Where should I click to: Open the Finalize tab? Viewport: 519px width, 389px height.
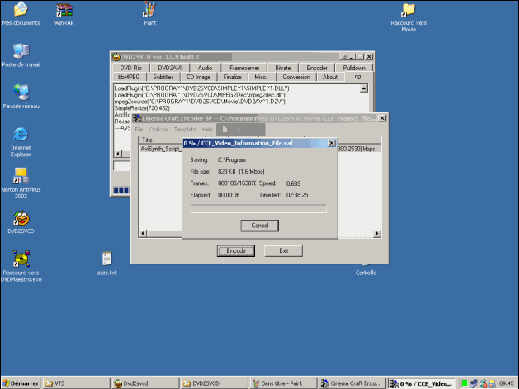tap(232, 77)
